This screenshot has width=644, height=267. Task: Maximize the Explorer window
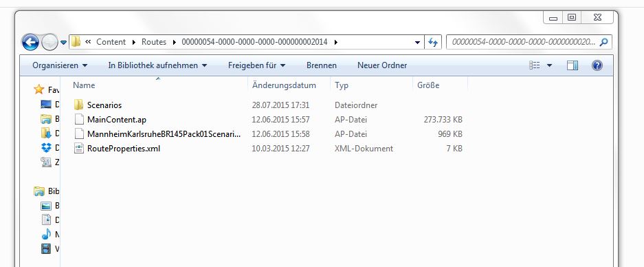point(572,17)
